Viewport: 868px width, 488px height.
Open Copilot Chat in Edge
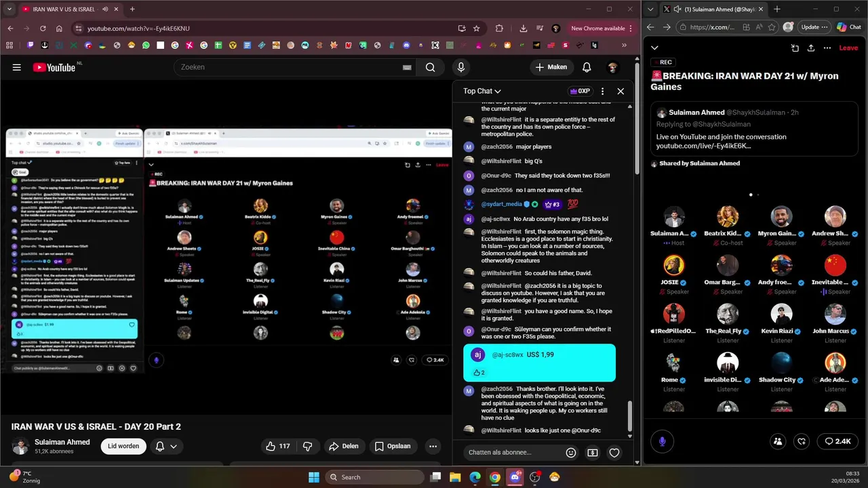[x=848, y=27]
